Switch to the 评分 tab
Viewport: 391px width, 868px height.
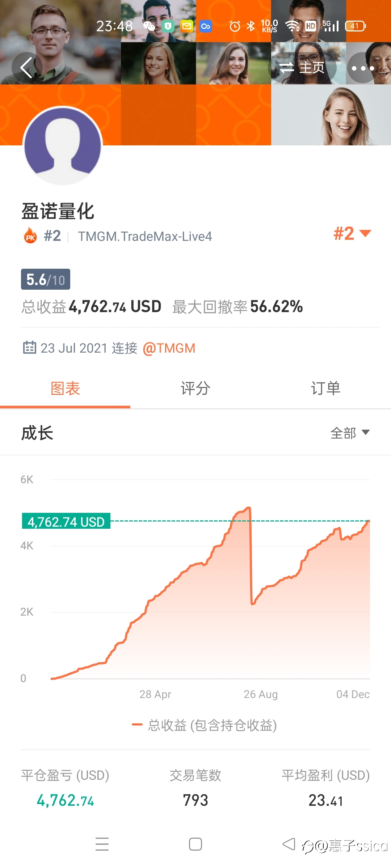[x=195, y=389]
